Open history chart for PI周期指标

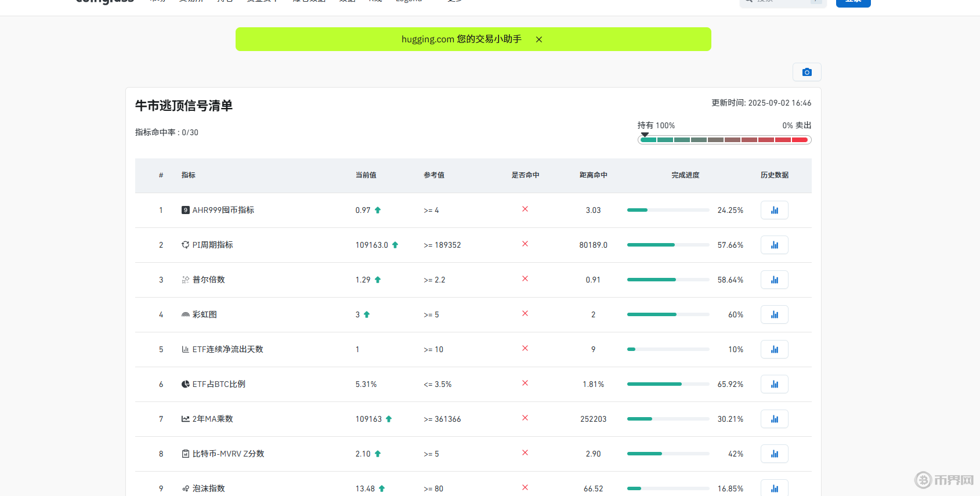pyautogui.click(x=774, y=245)
